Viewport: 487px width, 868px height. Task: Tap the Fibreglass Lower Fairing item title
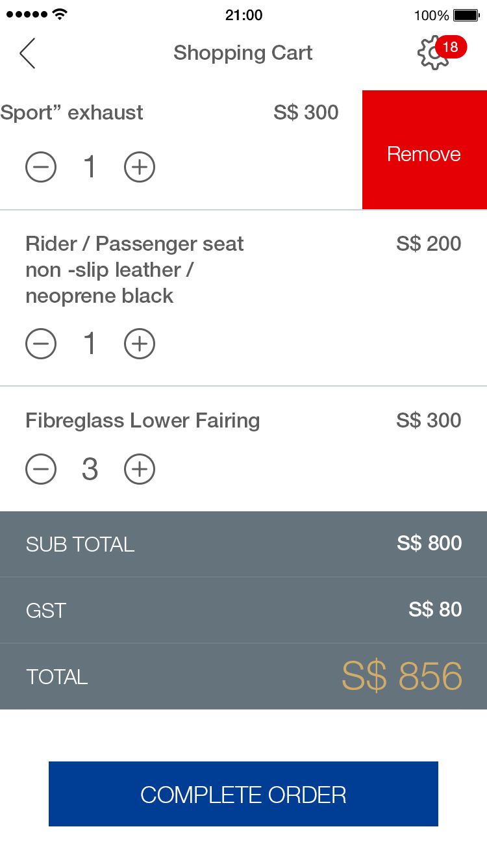[x=142, y=420]
